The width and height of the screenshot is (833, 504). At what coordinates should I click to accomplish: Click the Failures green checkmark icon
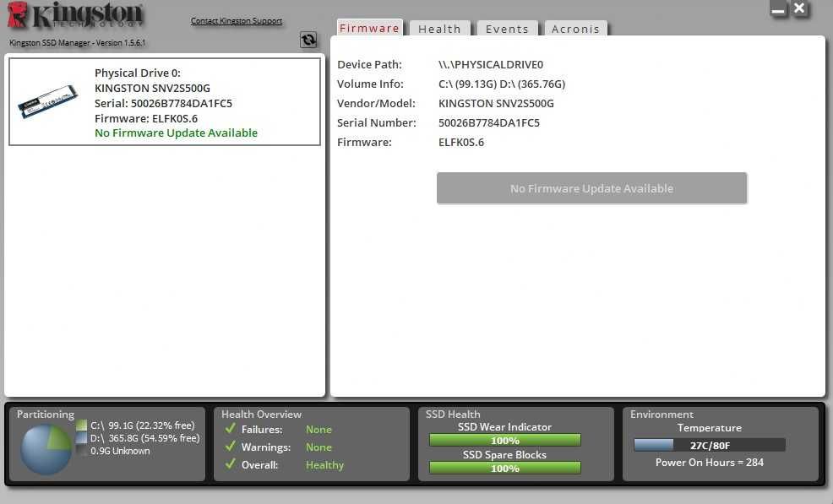coord(230,429)
